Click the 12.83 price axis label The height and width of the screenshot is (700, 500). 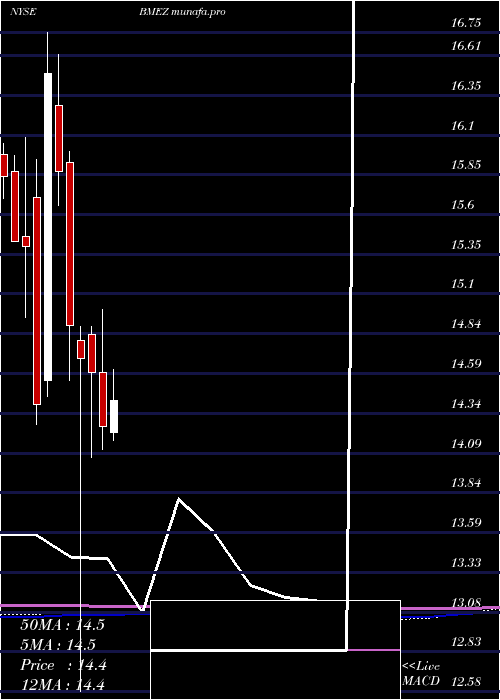[466, 642]
